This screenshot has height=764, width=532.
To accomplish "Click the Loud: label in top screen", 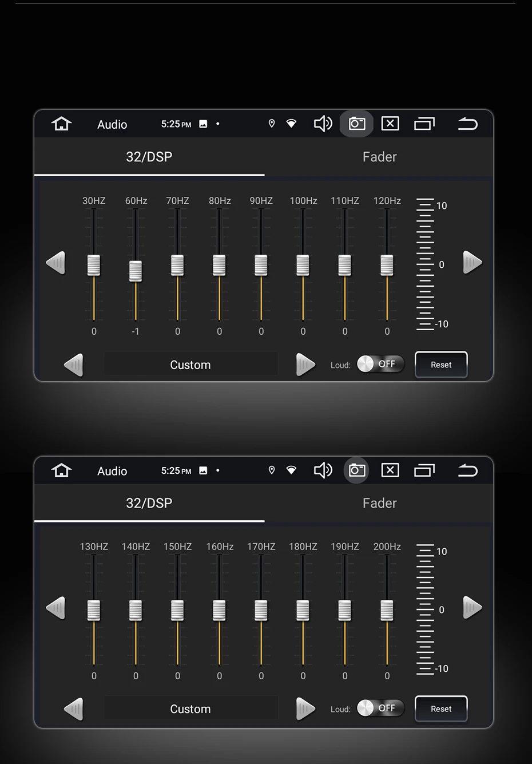I will tap(340, 365).
